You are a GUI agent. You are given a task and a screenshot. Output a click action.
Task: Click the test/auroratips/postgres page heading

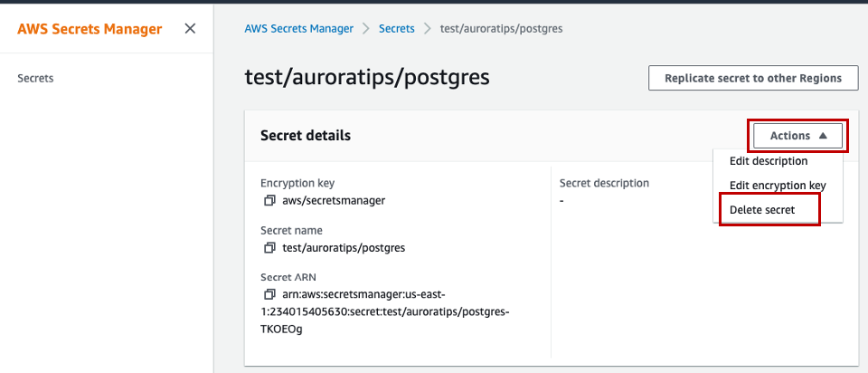pos(367,78)
